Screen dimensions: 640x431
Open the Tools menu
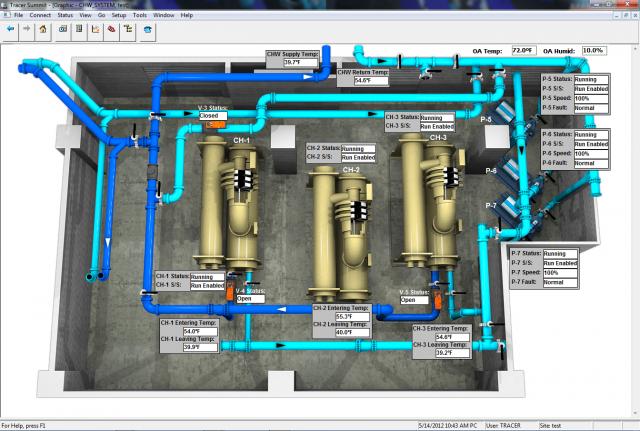click(139, 16)
